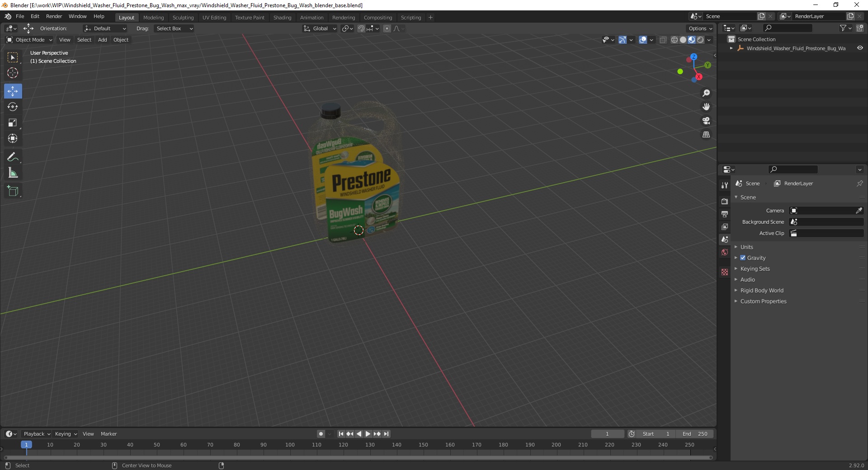The width and height of the screenshot is (868, 470).
Task: Open the viewport Add menu
Action: coord(103,40)
